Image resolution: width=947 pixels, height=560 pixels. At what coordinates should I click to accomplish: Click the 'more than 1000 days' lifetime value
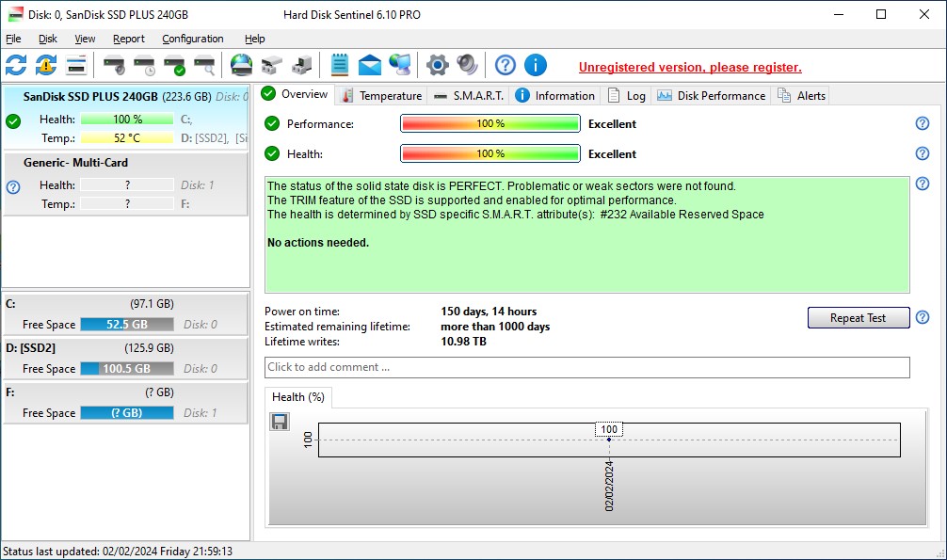pyautogui.click(x=495, y=327)
